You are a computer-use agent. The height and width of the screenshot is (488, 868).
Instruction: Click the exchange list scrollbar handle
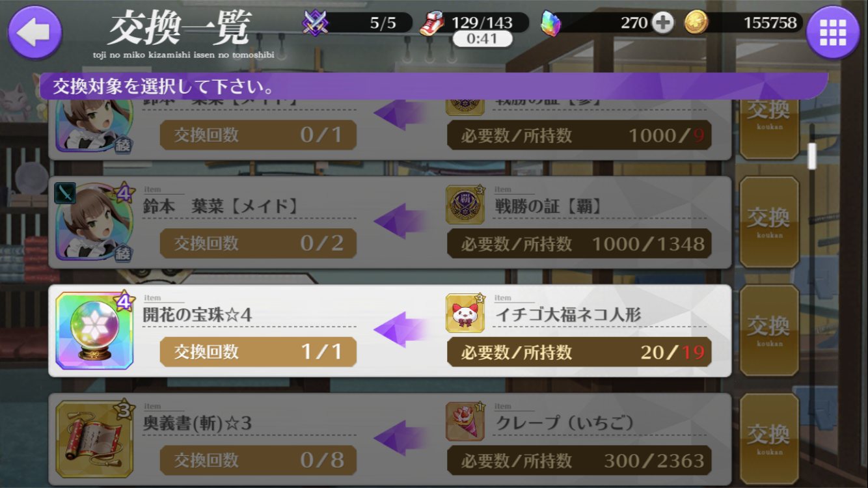click(811, 156)
